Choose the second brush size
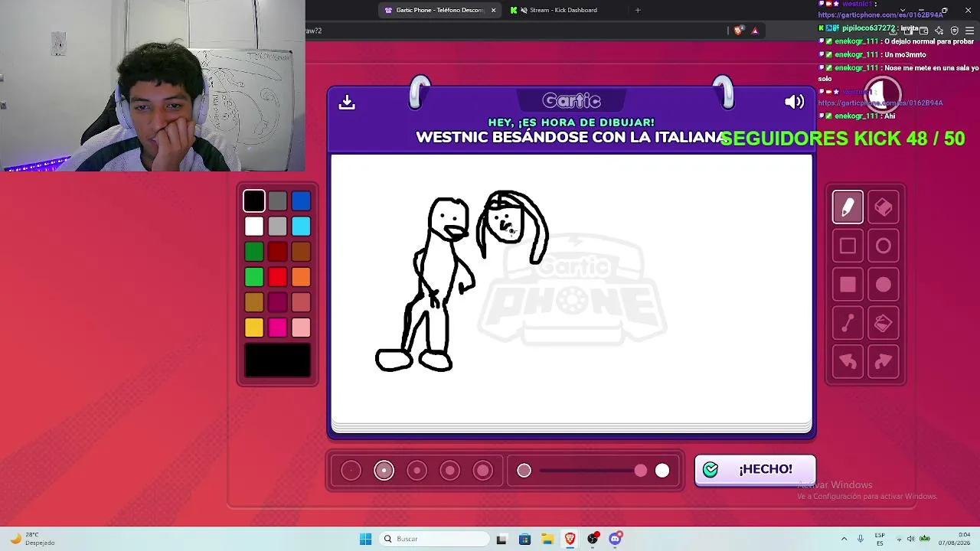The height and width of the screenshot is (551, 980). pyautogui.click(x=384, y=471)
